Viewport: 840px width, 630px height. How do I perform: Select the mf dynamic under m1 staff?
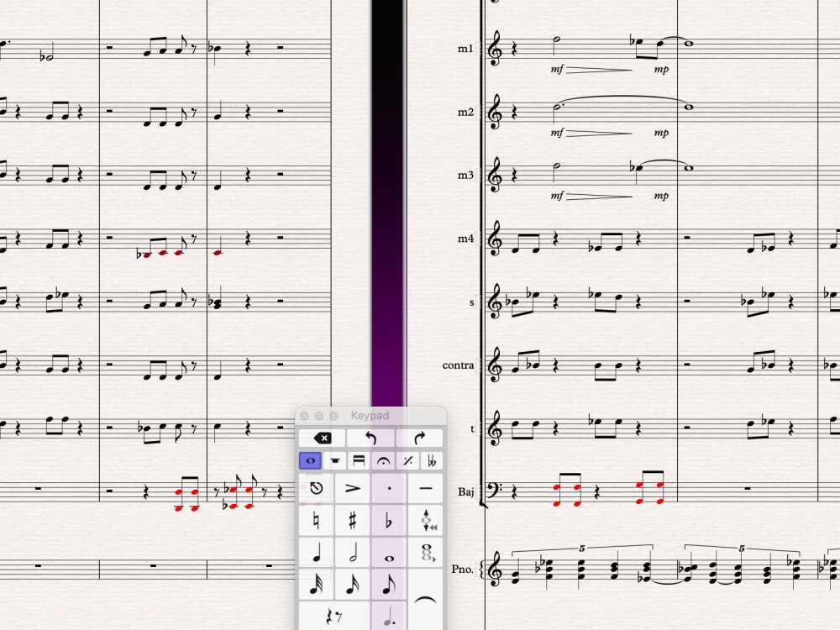[557, 69]
